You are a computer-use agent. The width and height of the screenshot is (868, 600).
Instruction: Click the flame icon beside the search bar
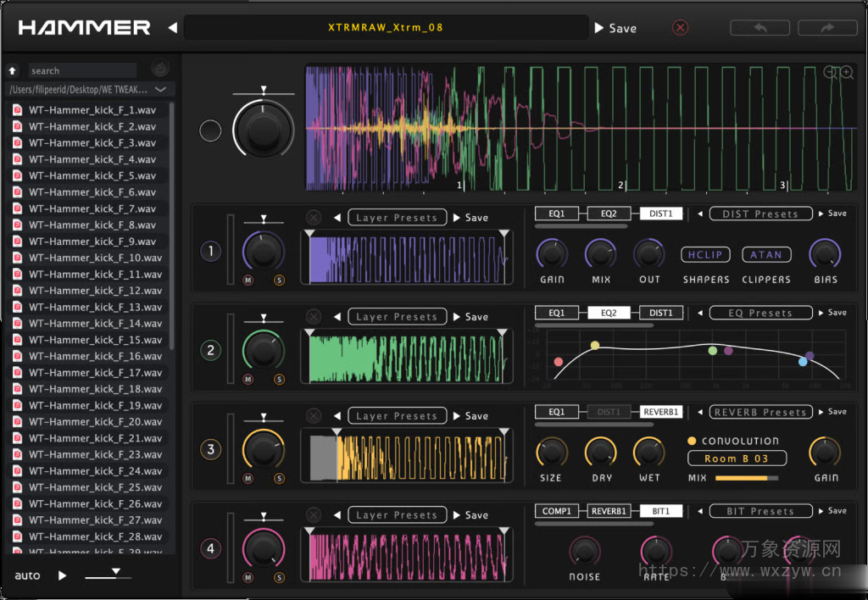click(x=160, y=68)
